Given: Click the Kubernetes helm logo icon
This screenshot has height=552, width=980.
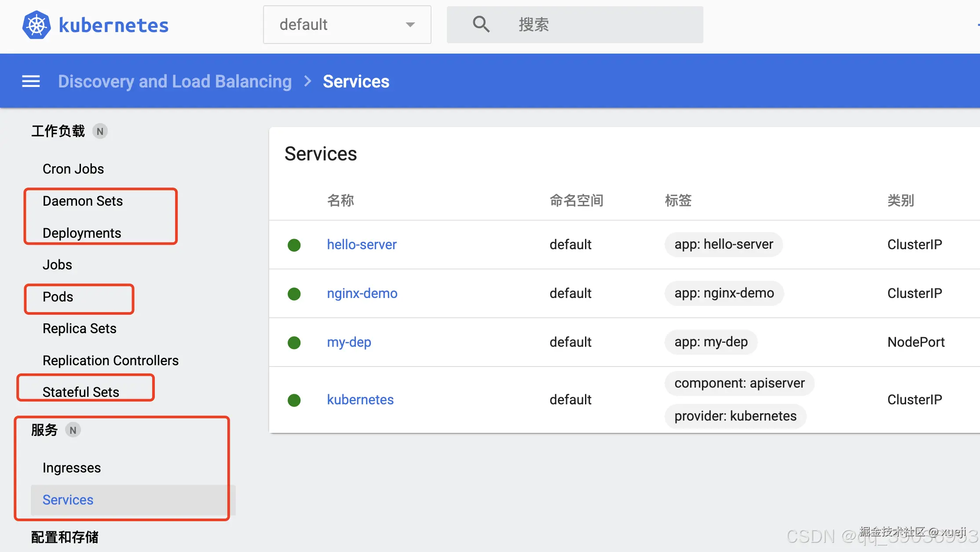Looking at the screenshot, I should [x=37, y=25].
